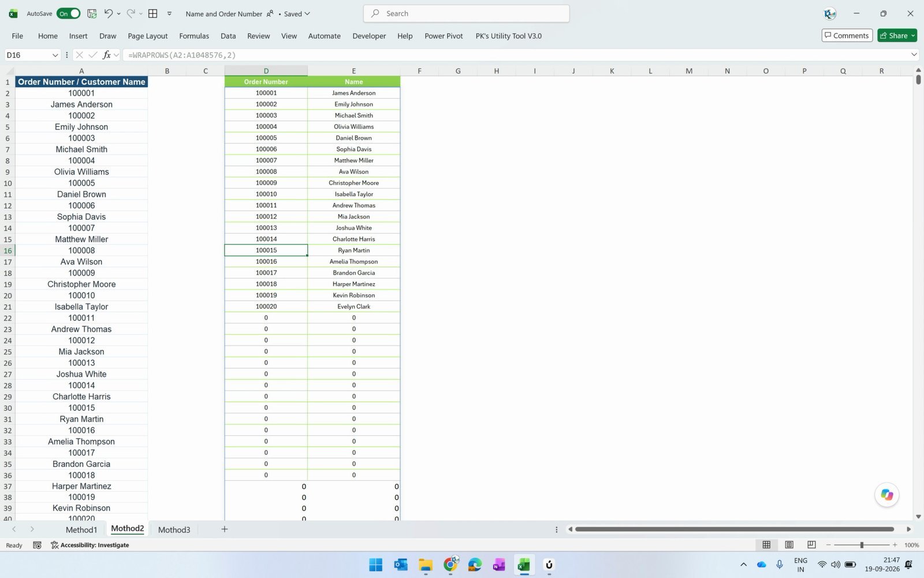The width and height of the screenshot is (924, 578).
Task: Open the user account profile picture
Action: [829, 14]
